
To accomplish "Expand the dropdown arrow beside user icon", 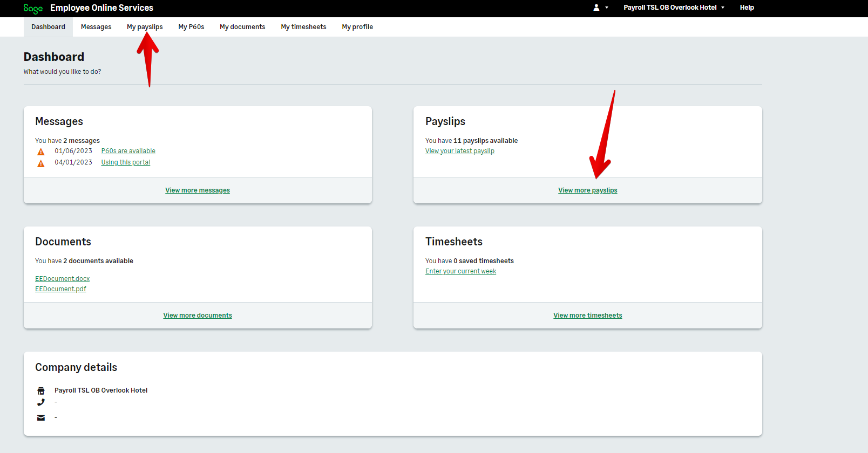I will tap(607, 8).
